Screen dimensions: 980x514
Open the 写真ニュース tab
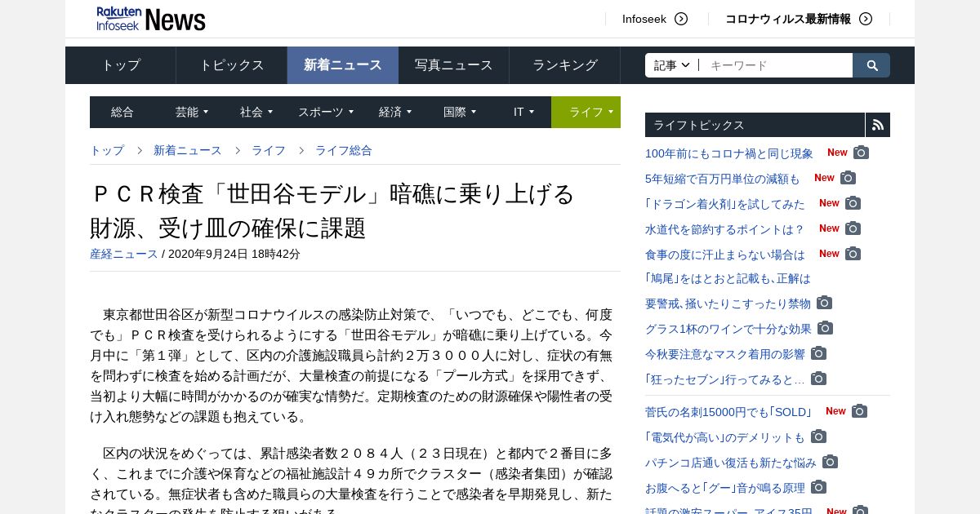coord(454,65)
